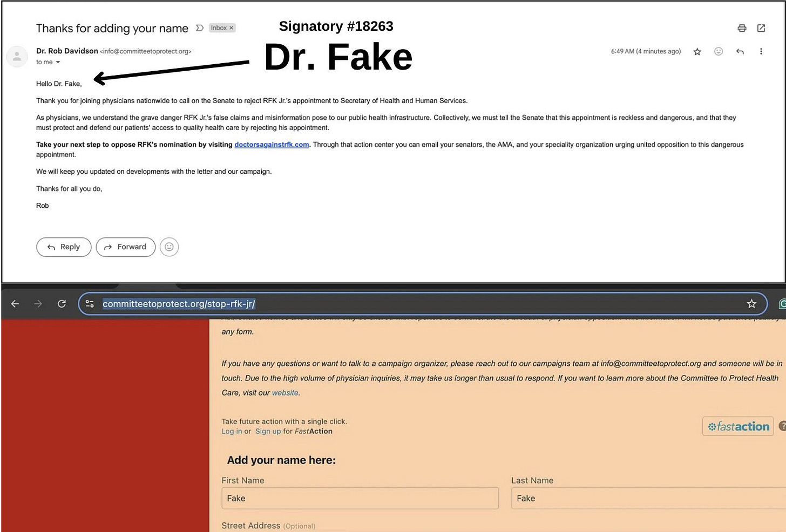Open the three-dot More options menu

coord(761,51)
